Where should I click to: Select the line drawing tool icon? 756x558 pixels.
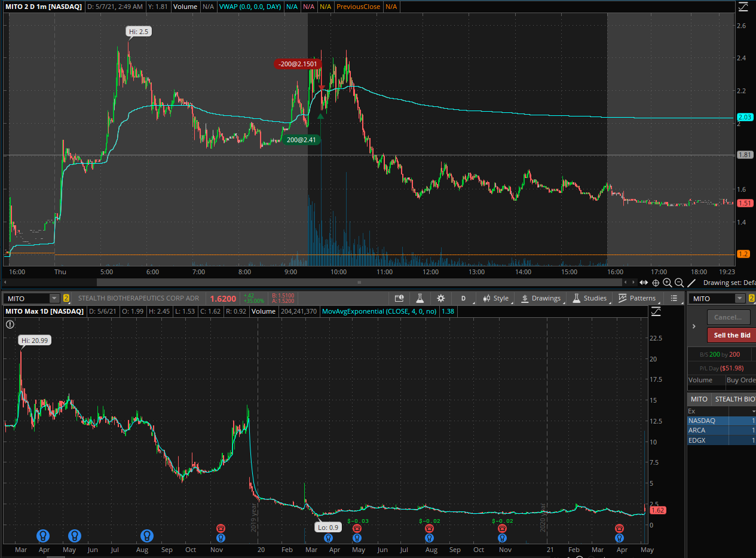click(x=691, y=283)
